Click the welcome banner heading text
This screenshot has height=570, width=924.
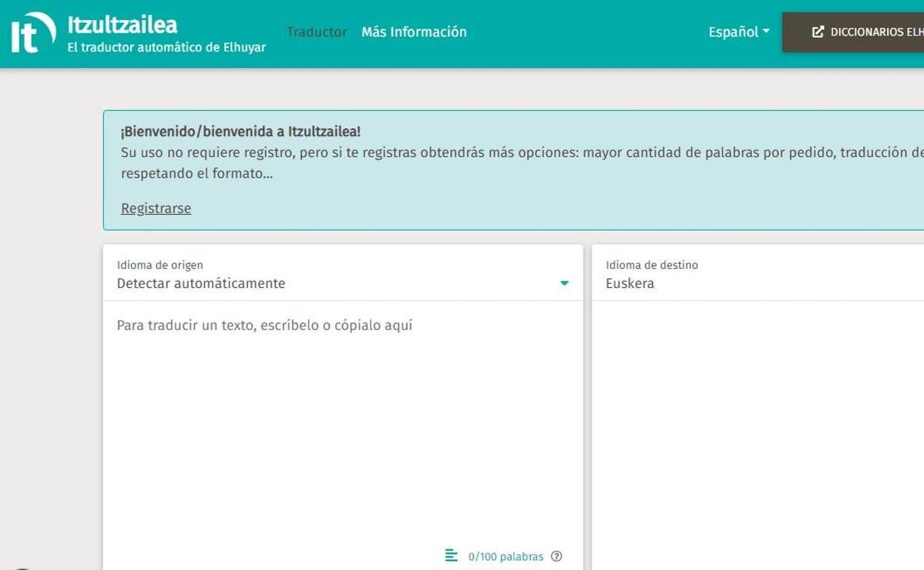[241, 132]
